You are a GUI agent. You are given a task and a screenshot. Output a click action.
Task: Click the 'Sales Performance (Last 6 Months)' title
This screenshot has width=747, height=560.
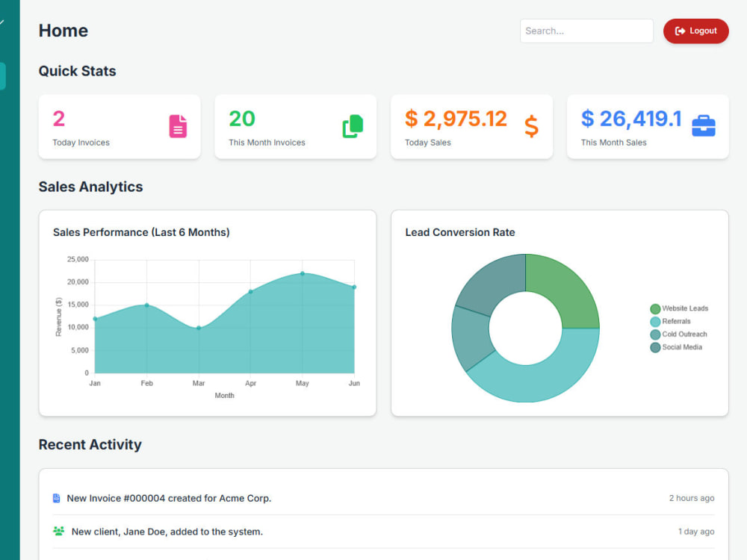[141, 232]
